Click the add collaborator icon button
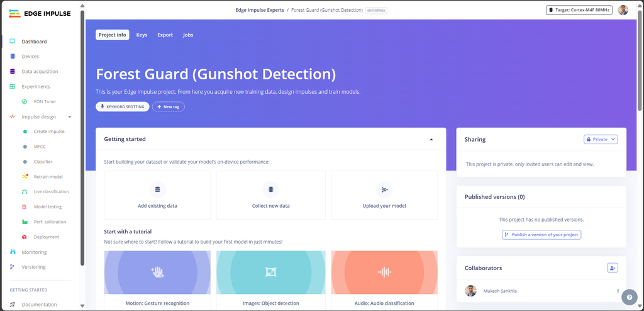This screenshot has width=644, height=311. pyautogui.click(x=613, y=268)
